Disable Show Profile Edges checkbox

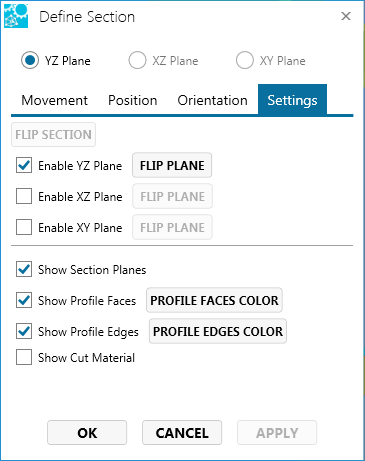[24, 331]
